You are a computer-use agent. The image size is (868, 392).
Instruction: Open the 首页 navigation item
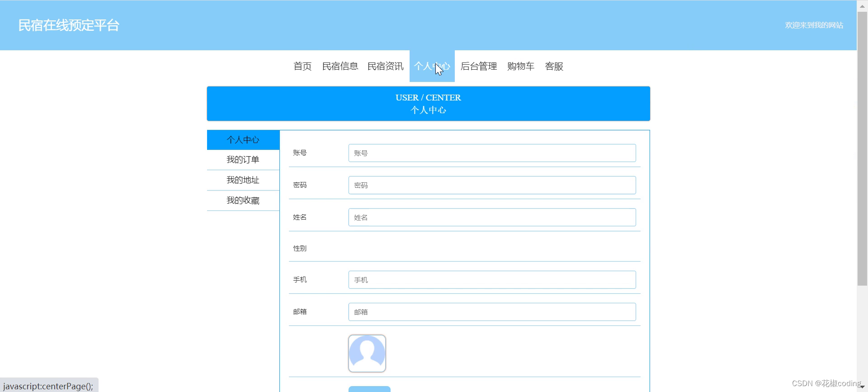point(302,66)
